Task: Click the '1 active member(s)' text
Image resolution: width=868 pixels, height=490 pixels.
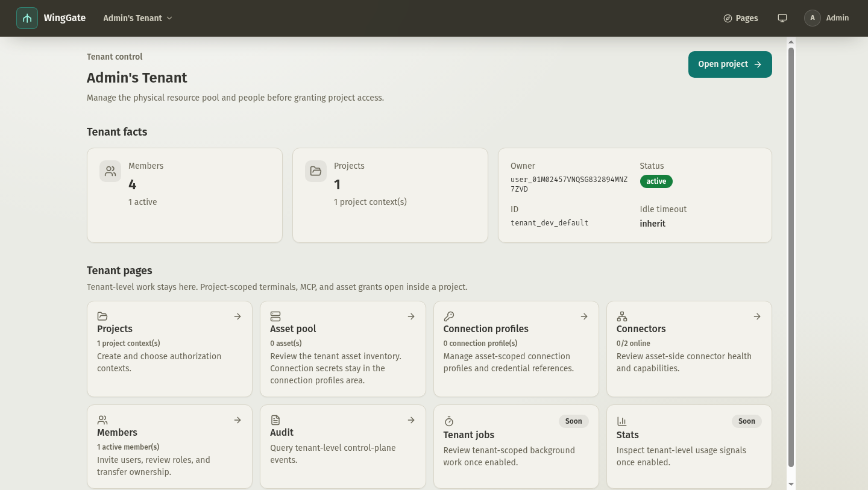Action: [x=128, y=447]
